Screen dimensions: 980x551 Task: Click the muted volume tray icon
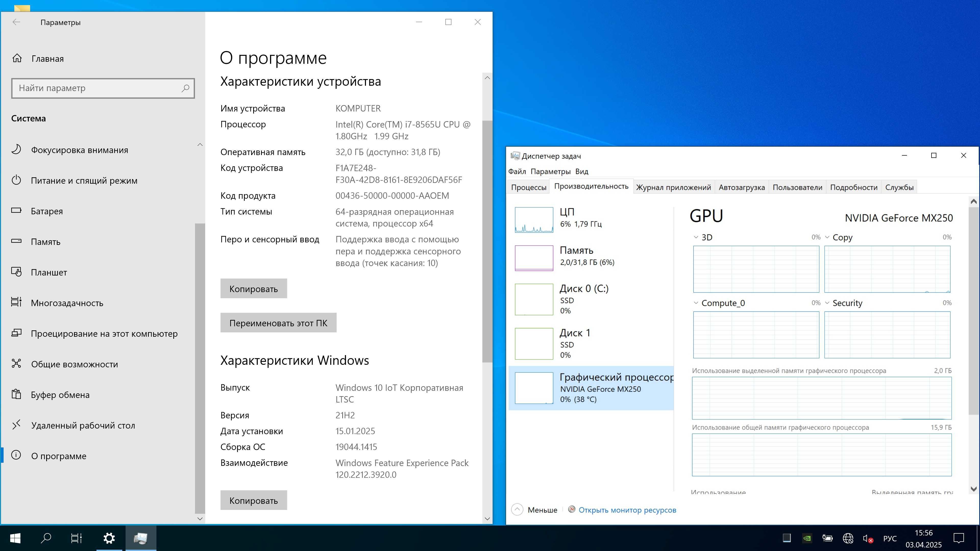coord(868,539)
